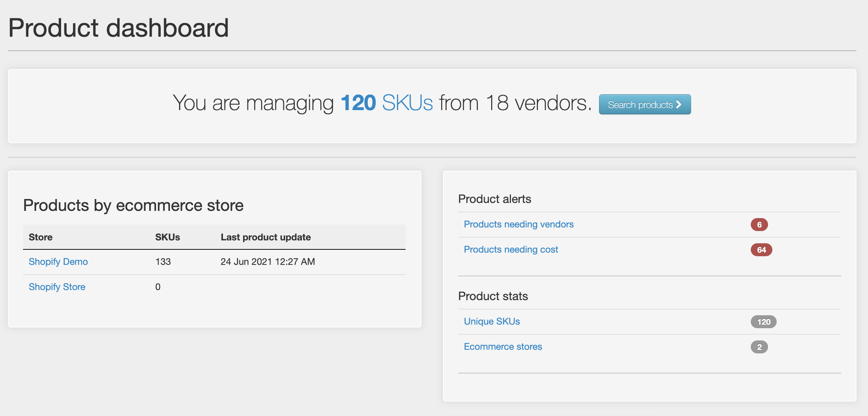Click the 133 SKU count for Shopify Demo
868x416 pixels.
click(163, 262)
